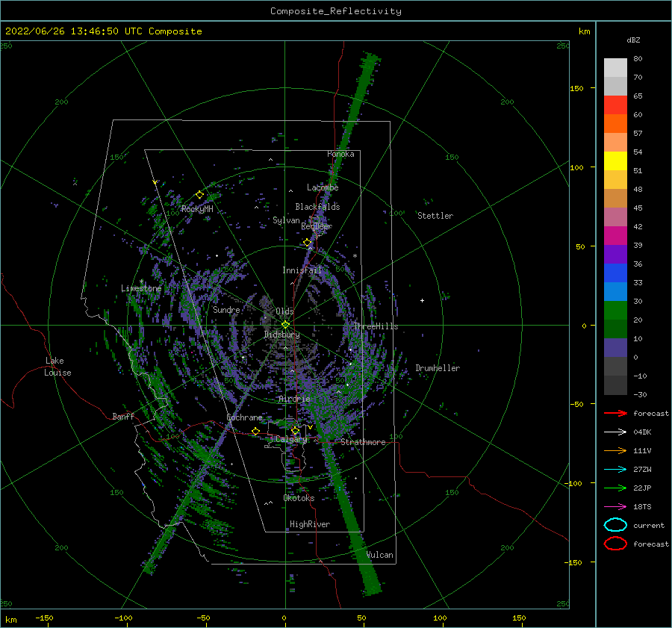Click the yellow 51 dBZ color swatch

coord(615,161)
